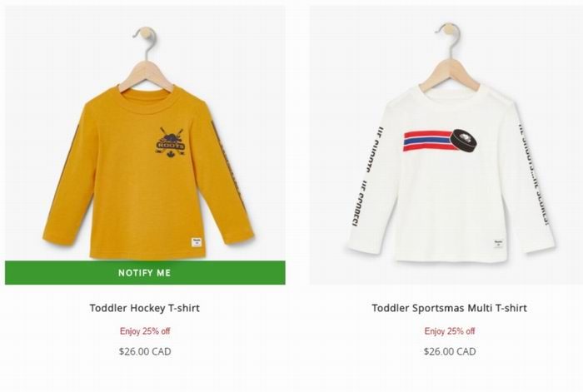
Task: Open the Toddler Hockey T-shirt title link
Action: [145, 308]
